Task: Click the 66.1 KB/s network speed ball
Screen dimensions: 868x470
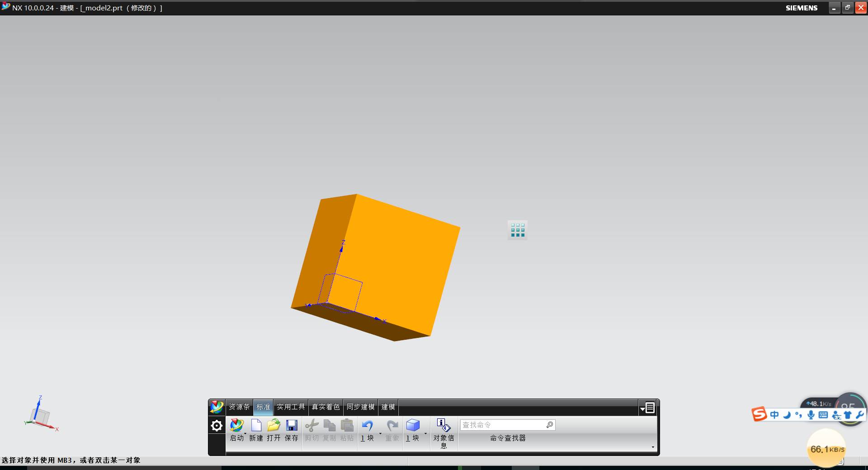Action: coord(827,449)
